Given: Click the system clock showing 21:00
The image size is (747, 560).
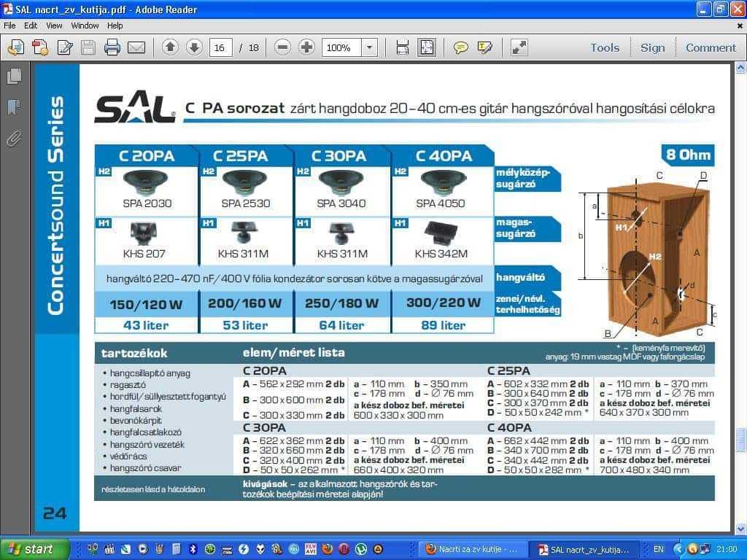Looking at the screenshot, I should [x=727, y=550].
